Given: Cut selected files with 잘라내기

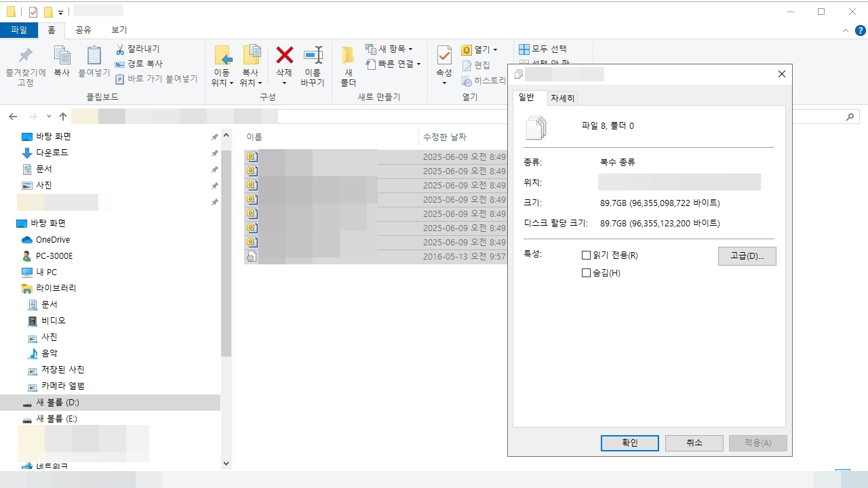Looking at the screenshot, I should (x=137, y=49).
